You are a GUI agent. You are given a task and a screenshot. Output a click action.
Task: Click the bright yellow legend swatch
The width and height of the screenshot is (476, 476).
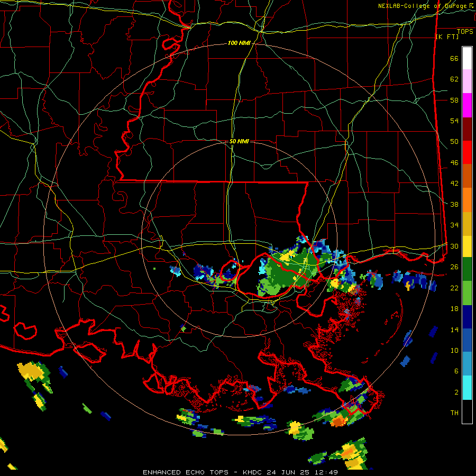(x=467, y=246)
